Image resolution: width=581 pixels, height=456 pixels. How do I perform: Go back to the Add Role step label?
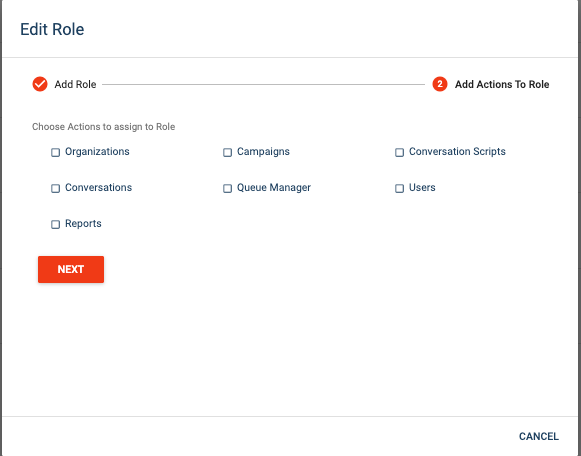(75, 84)
